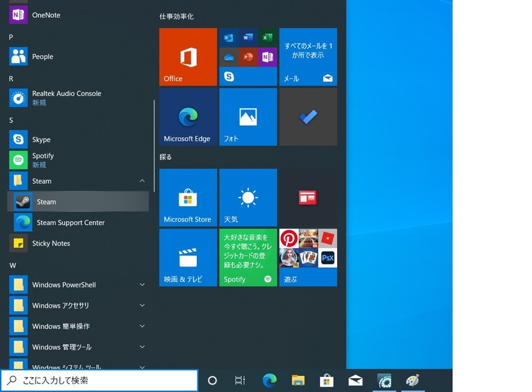Open Outlook in the Office apps tile
This screenshot has width=532, height=392.
coord(229,38)
